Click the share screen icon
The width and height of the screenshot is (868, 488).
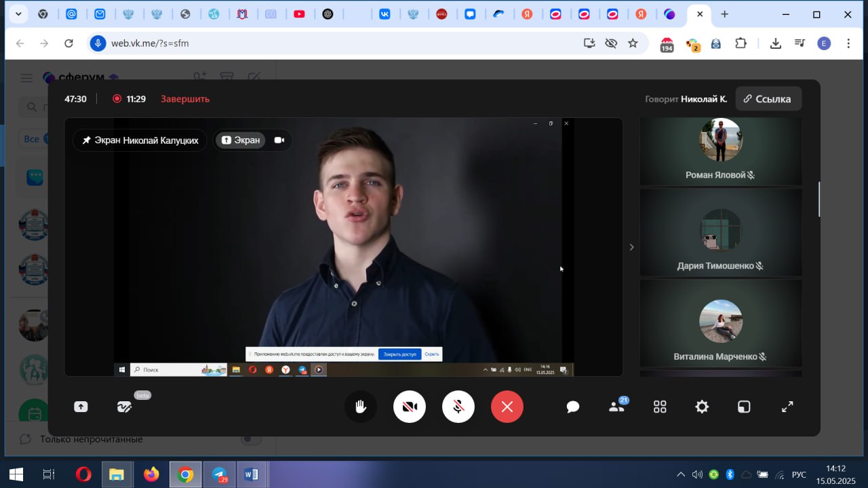[81, 407]
